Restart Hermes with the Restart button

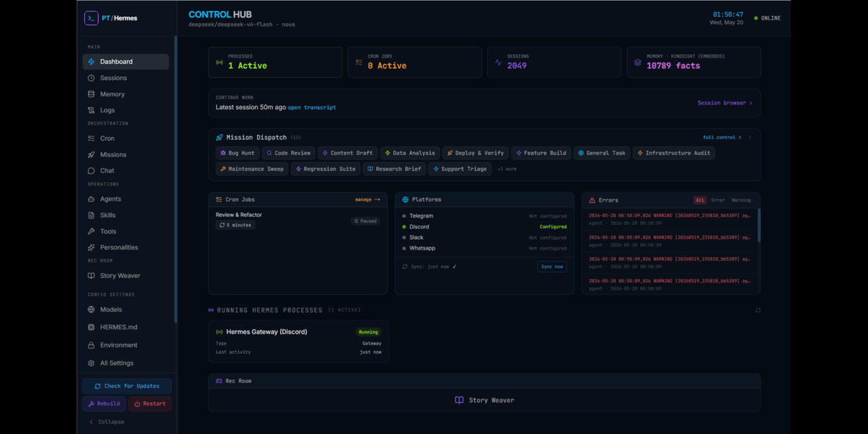[x=150, y=403]
